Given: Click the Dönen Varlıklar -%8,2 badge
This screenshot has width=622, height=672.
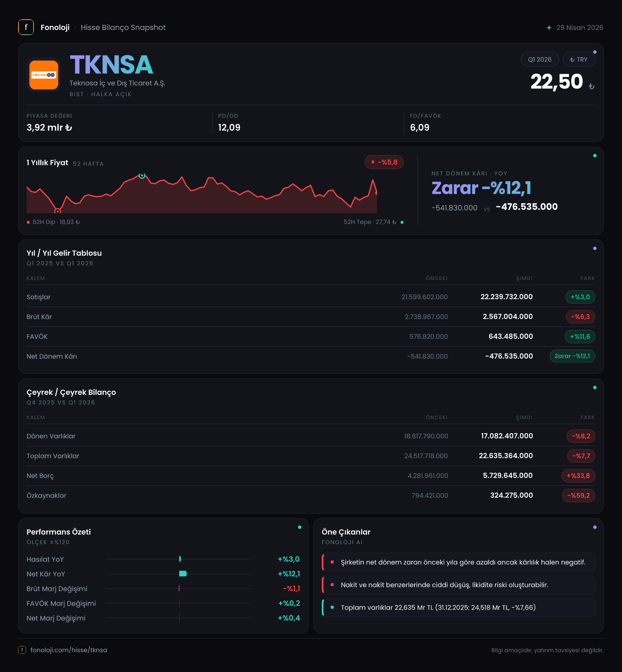Looking at the screenshot, I should point(581,436).
